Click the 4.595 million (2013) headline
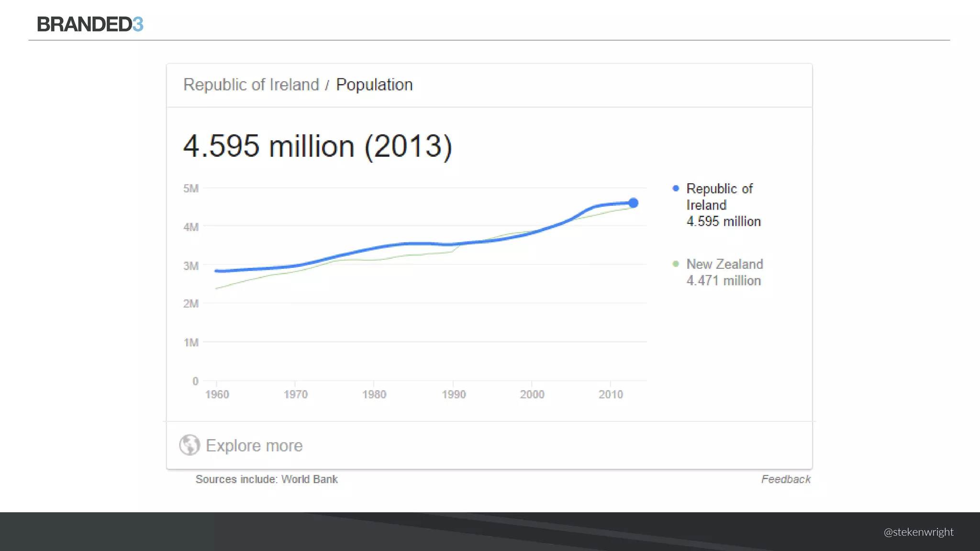The image size is (980, 551). coord(317,146)
